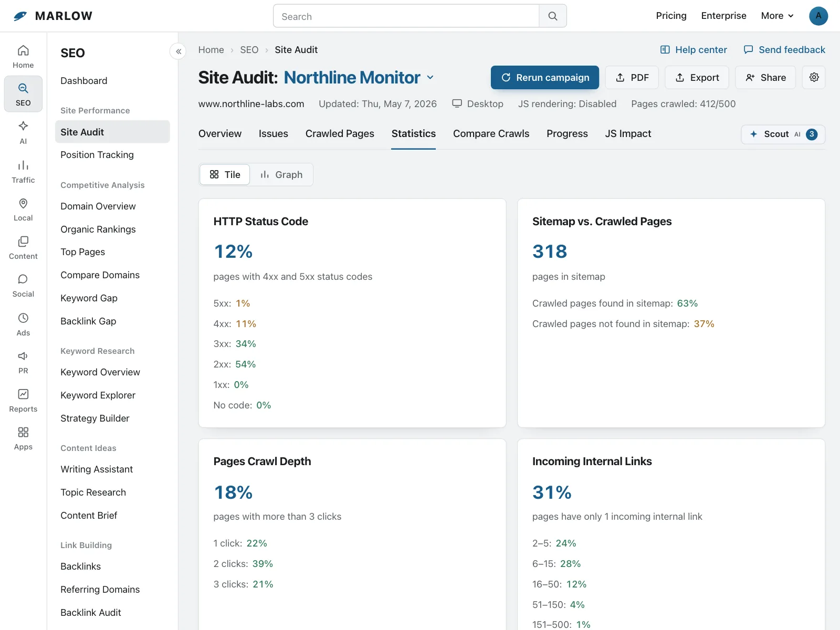The width and height of the screenshot is (840, 630).
Task: Open Home in the icon rail
Action: coord(23,57)
